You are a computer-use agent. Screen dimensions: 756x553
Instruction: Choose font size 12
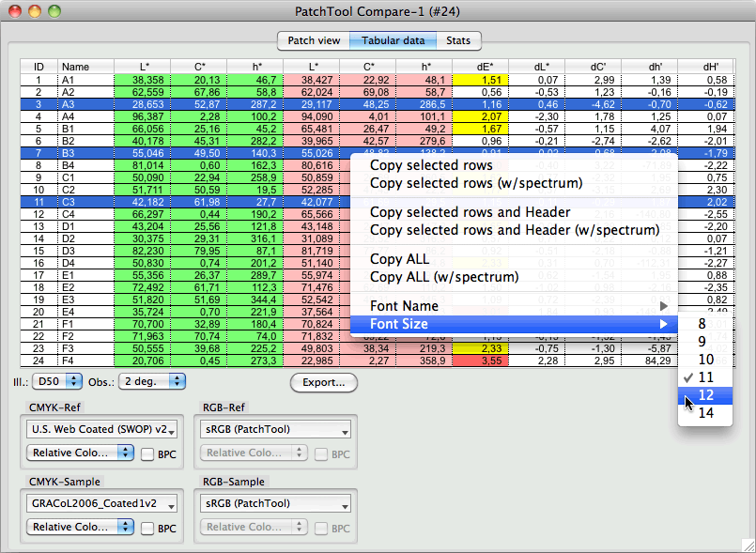click(x=705, y=395)
